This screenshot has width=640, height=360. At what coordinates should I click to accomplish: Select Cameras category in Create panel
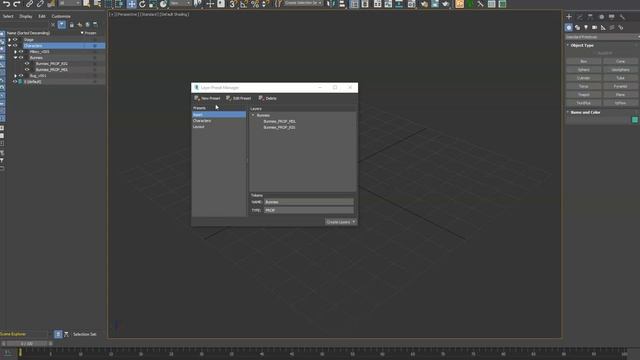click(594, 27)
